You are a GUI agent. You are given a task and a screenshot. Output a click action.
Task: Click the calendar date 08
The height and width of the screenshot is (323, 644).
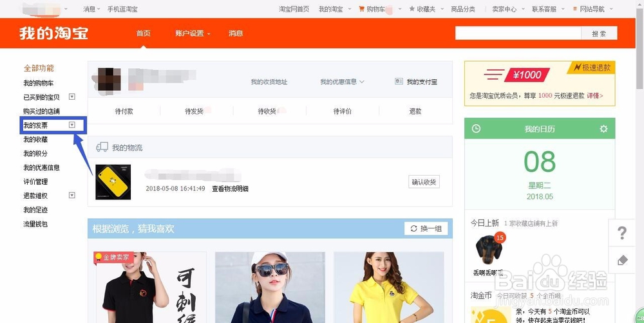point(540,161)
